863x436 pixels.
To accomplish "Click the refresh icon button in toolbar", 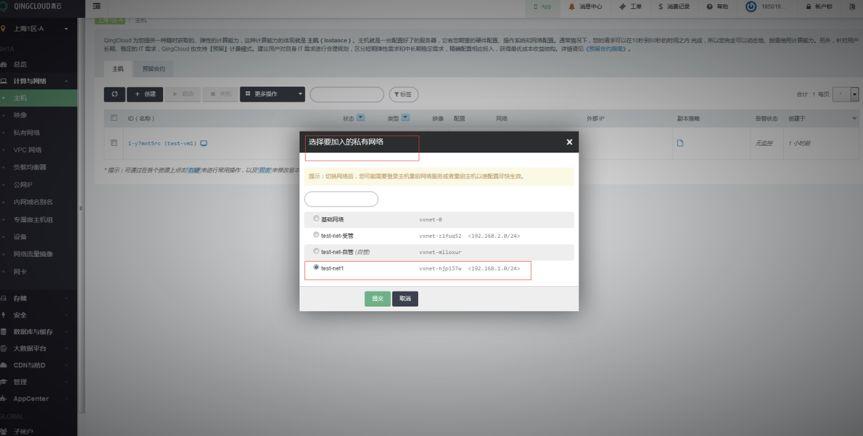I will coord(115,94).
